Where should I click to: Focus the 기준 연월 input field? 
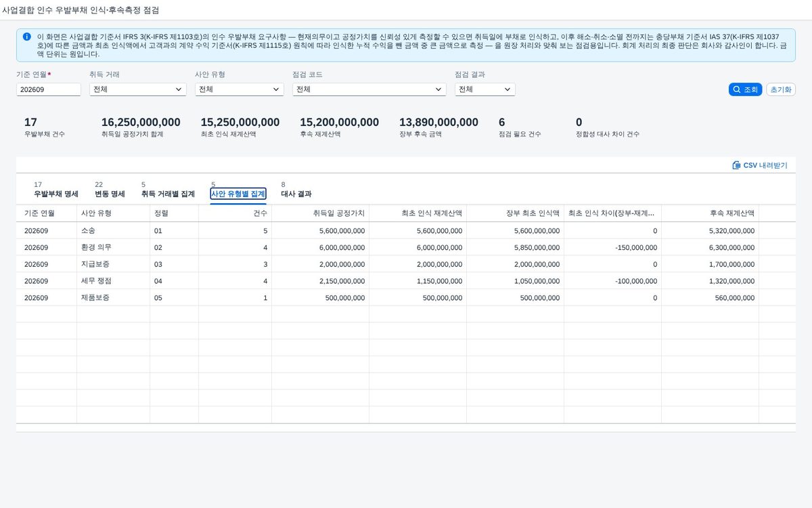[x=49, y=89]
